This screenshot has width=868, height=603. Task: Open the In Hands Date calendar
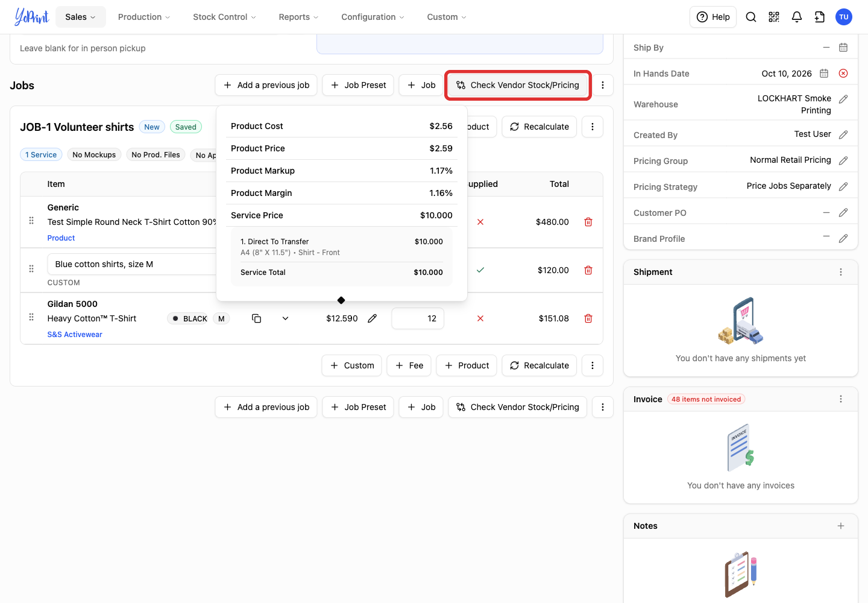[824, 74]
